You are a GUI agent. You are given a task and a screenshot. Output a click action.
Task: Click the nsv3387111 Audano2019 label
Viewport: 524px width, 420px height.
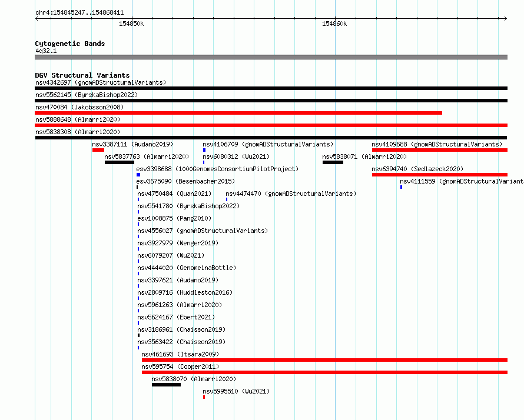pos(132,144)
